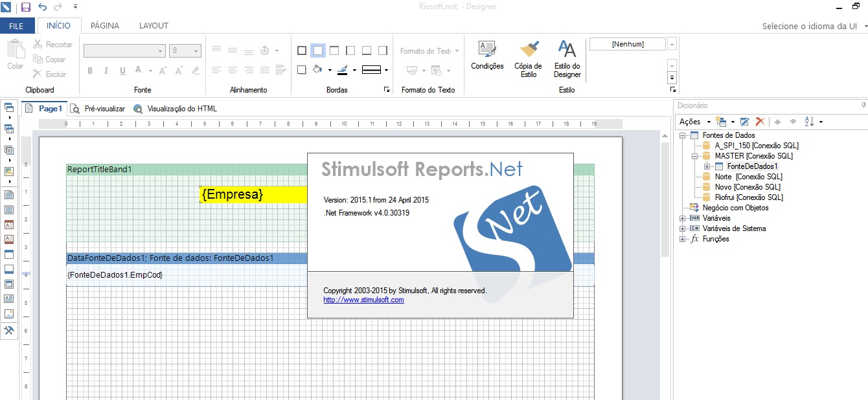Image resolution: width=868 pixels, height=400 pixels.
Task: Click the [Nenhum] style box
Action: pos(627,44)
